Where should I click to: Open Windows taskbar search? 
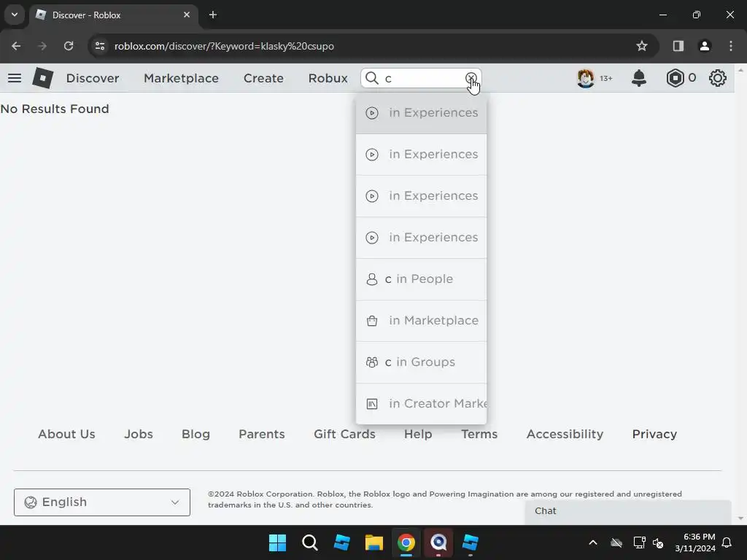click(x=309, y=542)
